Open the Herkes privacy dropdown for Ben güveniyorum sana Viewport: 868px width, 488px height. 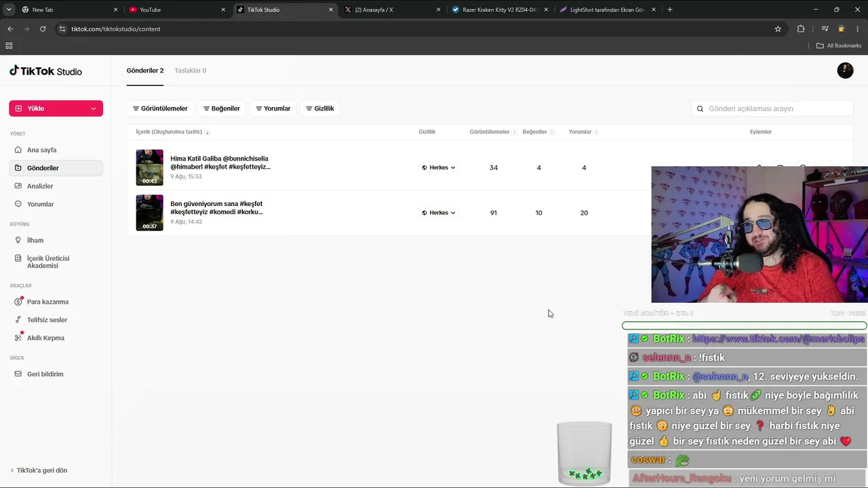439,213
